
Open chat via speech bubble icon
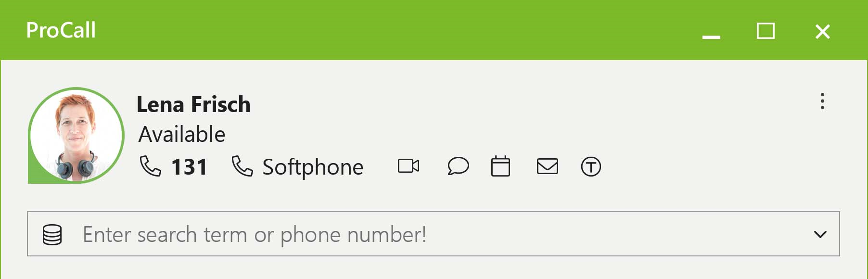[458, 166]
